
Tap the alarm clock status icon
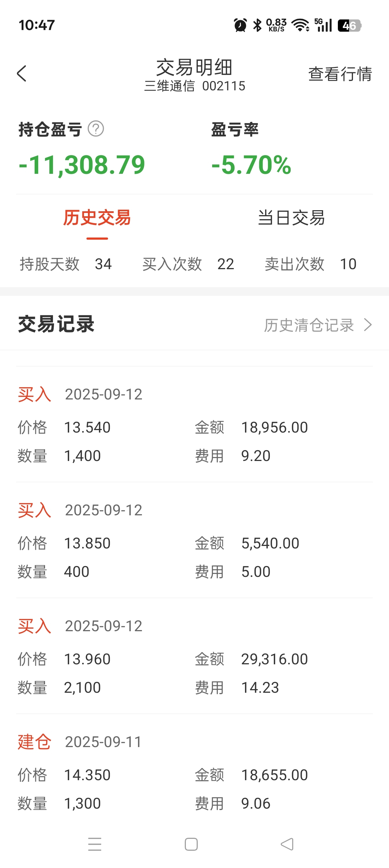pos(240,25)
